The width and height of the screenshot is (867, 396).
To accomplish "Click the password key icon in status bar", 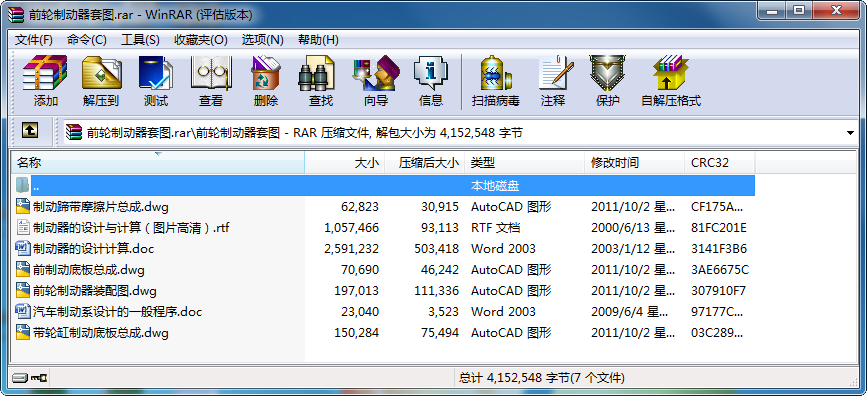I will (x=39, y=378).
